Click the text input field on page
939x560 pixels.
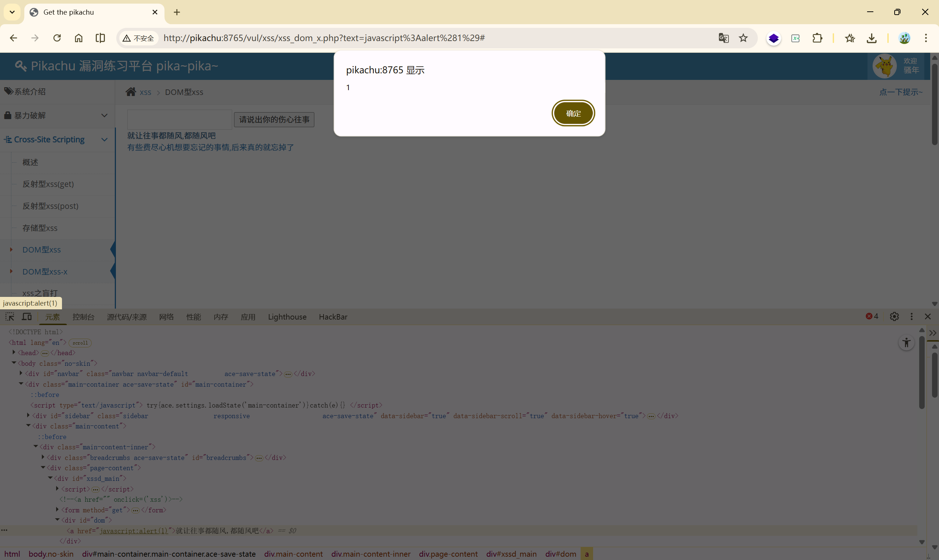179,119
